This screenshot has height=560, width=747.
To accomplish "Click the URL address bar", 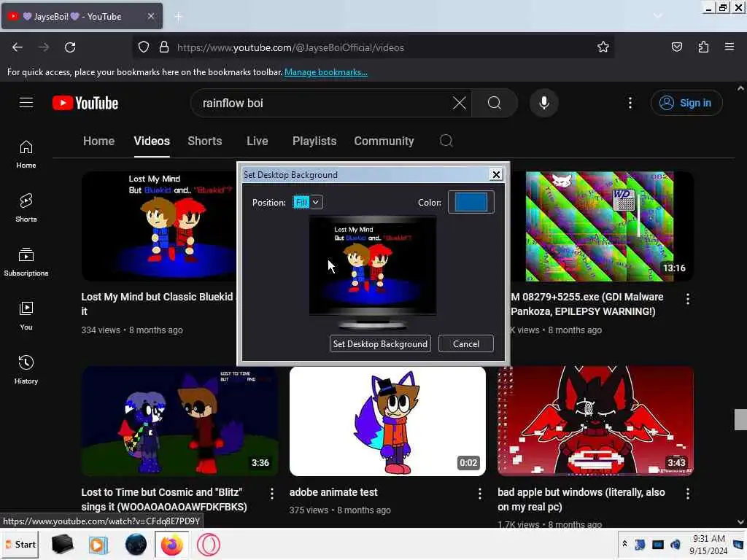I will coord(374,47).
